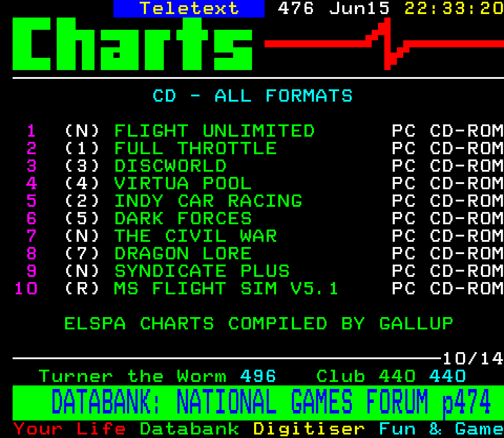Click the MS FLIGHT SIM V5.1 entry
Screen dimensions: 504x438
point(226,289)
